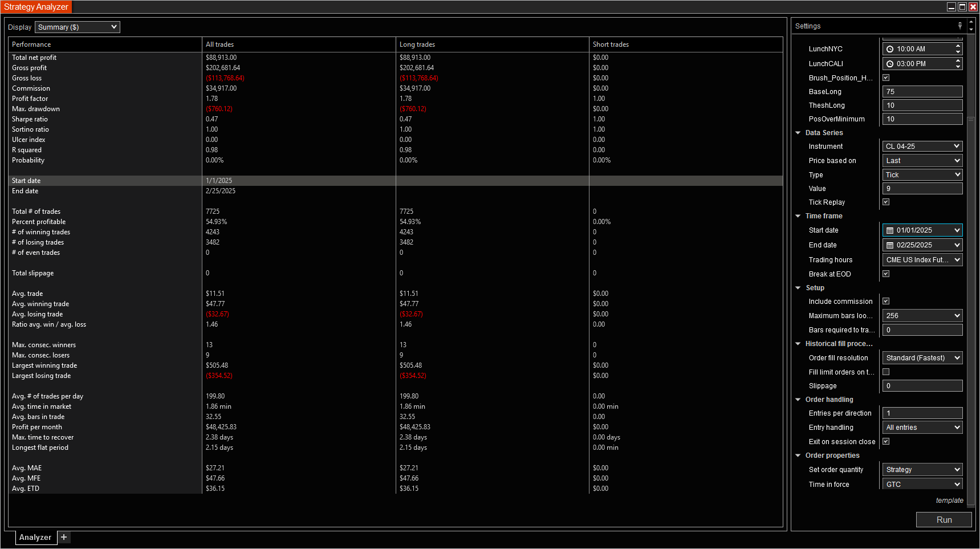The height and width of the screenshot is (549, 980).
Task: Toggle Include commission checkbox
Action: click(886, 301)
